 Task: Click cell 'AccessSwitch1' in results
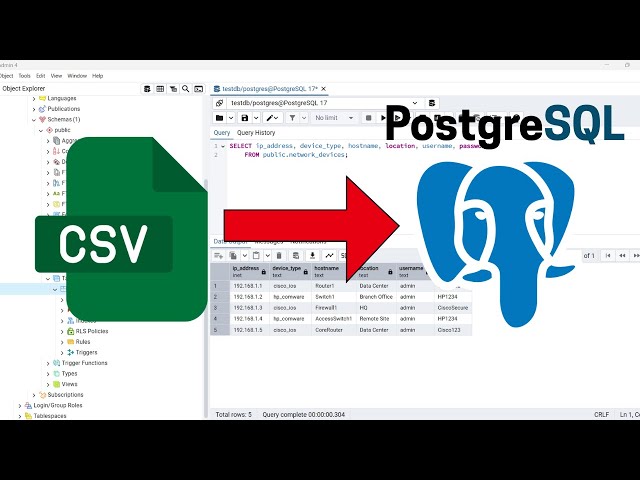click(333, 319)
